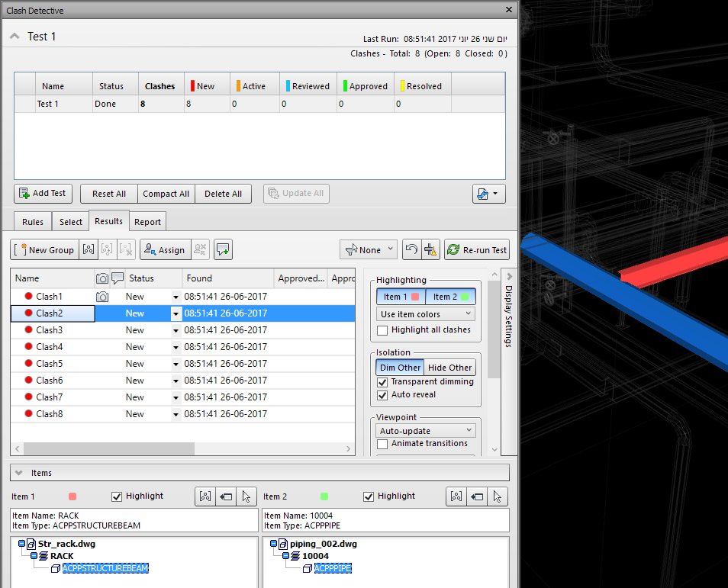Click the Add Comment icon
This screenshot has height=588, width=728.
coord(224,249)
